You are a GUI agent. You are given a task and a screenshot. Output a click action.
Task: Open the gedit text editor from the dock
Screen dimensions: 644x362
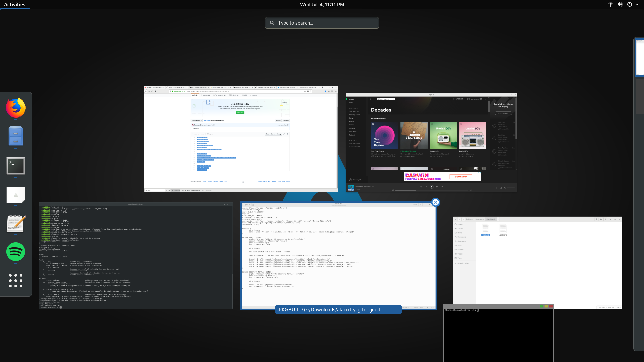click(x=16, y=224)
